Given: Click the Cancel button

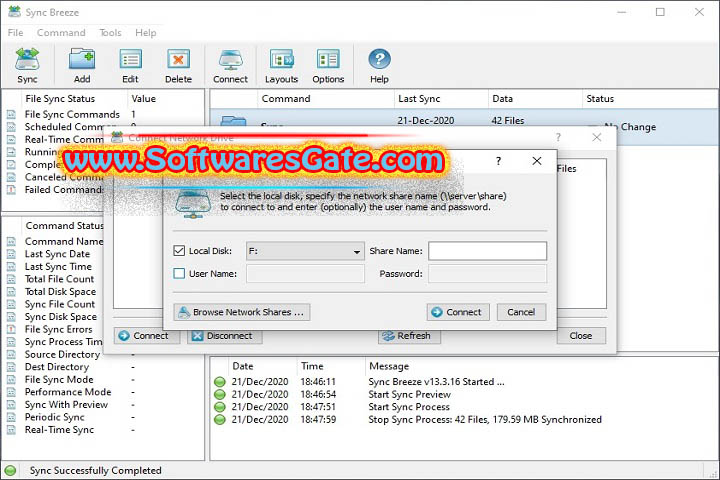Looking at the screenshot, I should pyautogui.click(x=521, y=312).
